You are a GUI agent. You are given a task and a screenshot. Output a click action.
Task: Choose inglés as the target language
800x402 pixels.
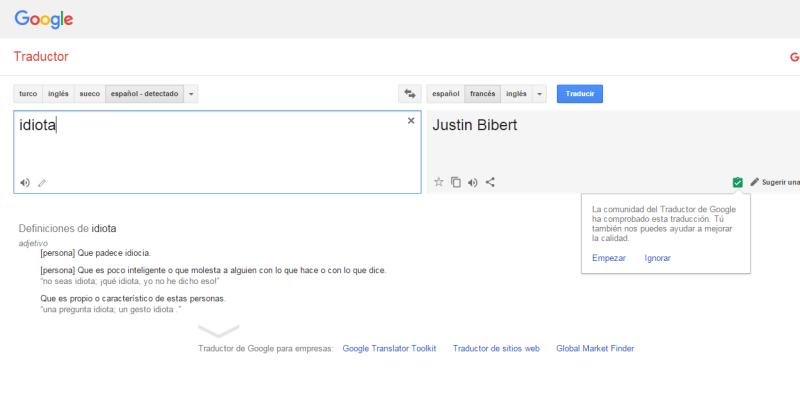click(x=515, y=94)
